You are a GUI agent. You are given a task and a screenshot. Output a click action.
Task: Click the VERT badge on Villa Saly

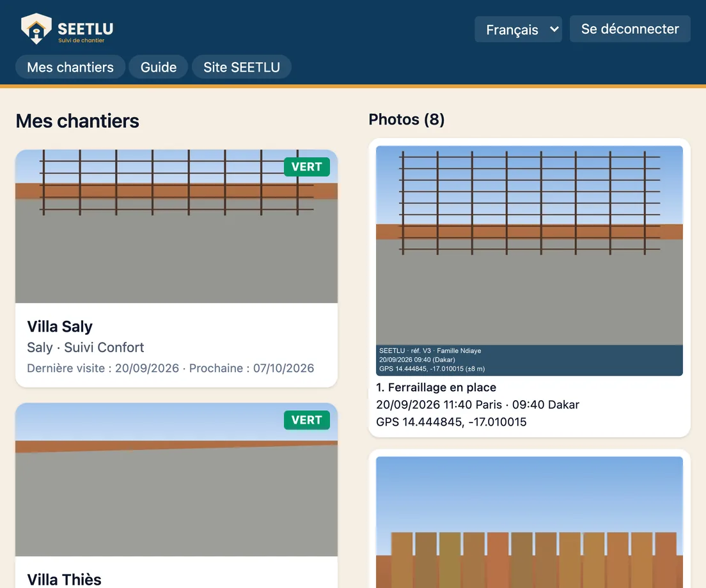[306, 167]
